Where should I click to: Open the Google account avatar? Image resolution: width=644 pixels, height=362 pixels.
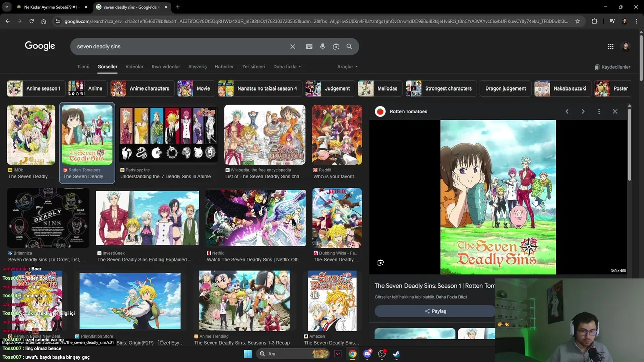626,46
